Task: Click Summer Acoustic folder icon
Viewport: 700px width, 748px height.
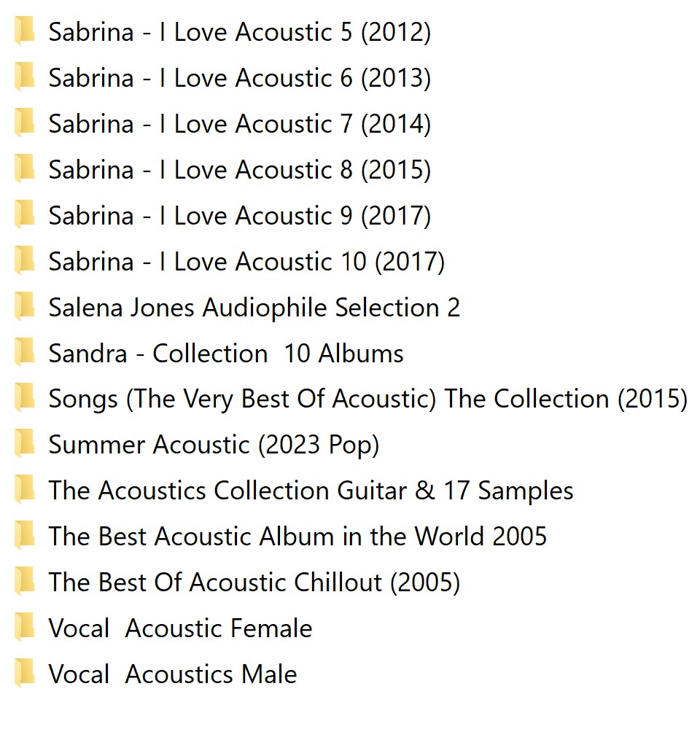Action: click(x=24, y=444)
